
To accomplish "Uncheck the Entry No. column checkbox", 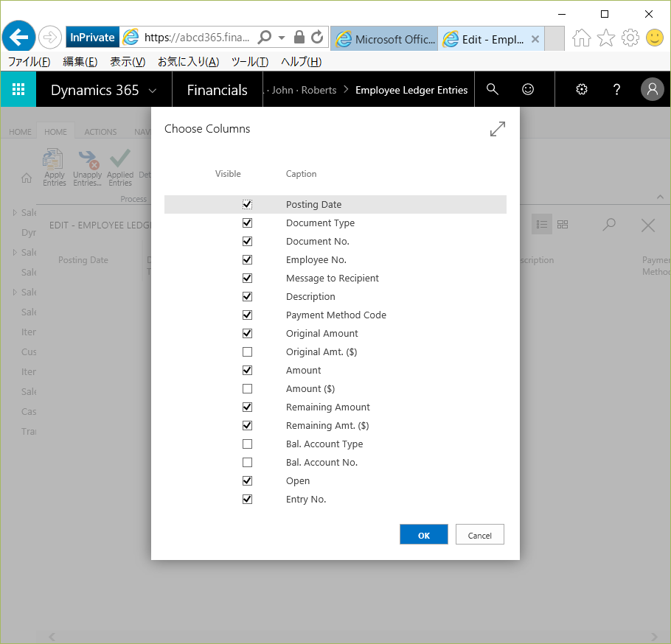I will [x=247, y=499].
